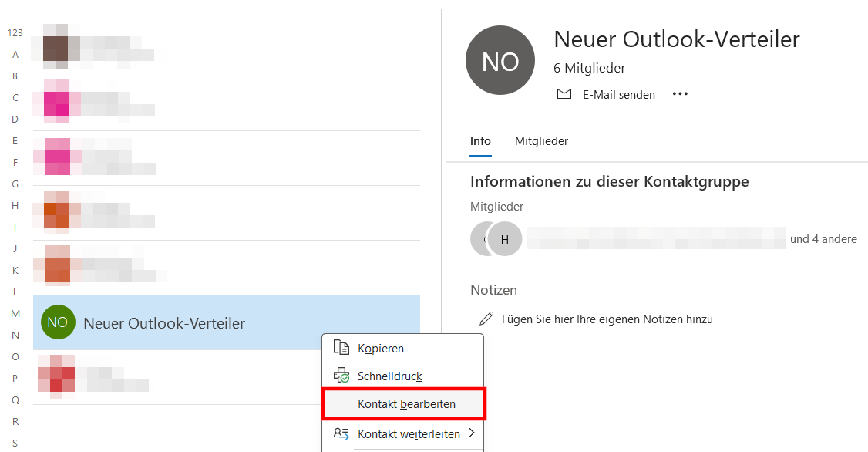Jump to letter S in alphabet index
Image resolution: width=868 pixels, height=452 pixels.
pos(15,444)
